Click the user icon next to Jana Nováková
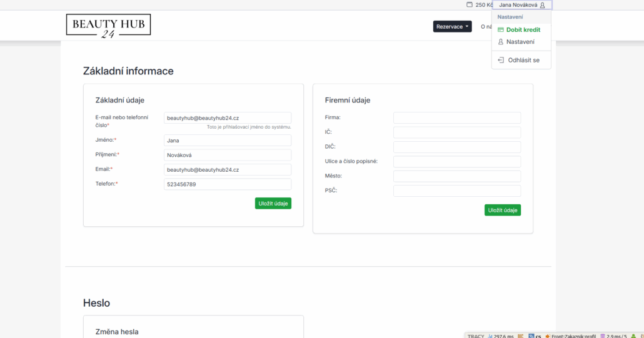Screen dimensions: 644x338 tap(542, 5)
